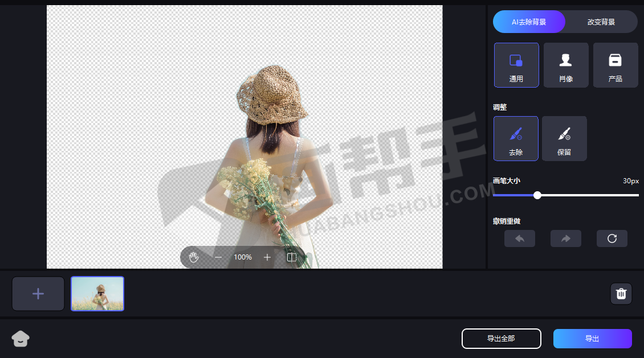Screen dimensions: 644x358
Task: Click the 画笔大小 brush size slider handle
Action: (537, 195)
